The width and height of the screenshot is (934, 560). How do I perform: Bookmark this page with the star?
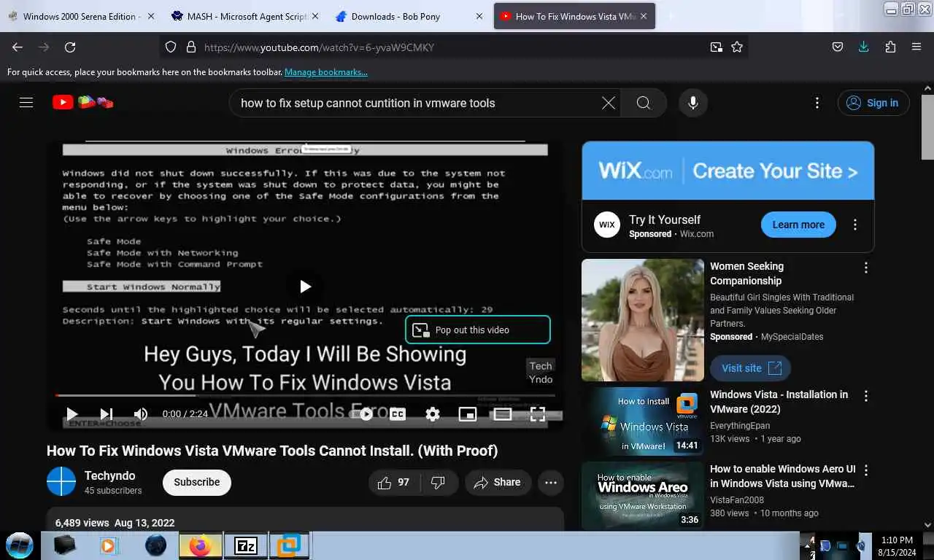point(737,47)
